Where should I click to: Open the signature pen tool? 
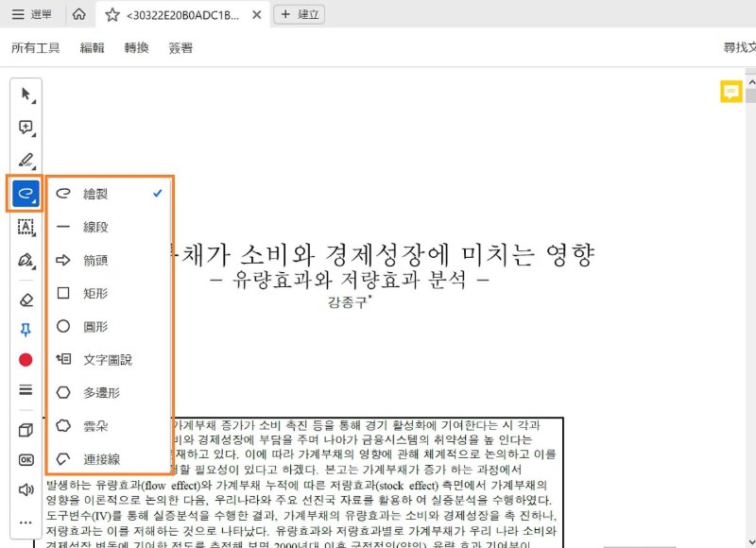26,260
